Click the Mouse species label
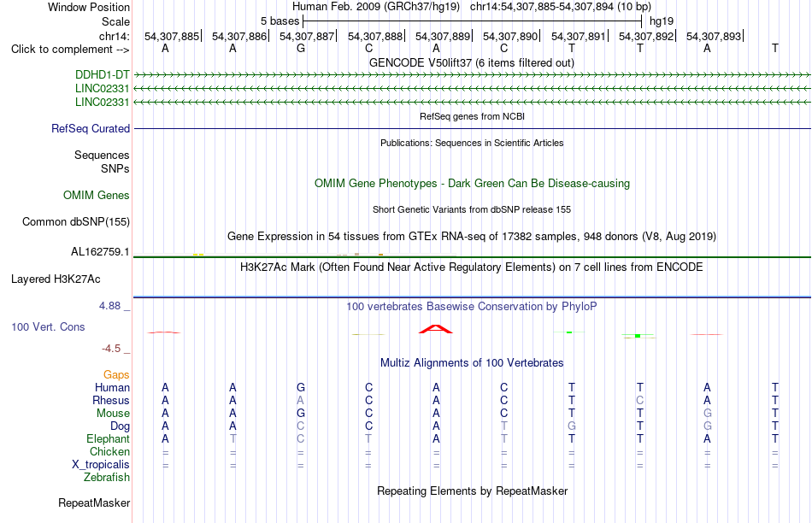Viewport: 812px width, 523px height. point(113,414)
